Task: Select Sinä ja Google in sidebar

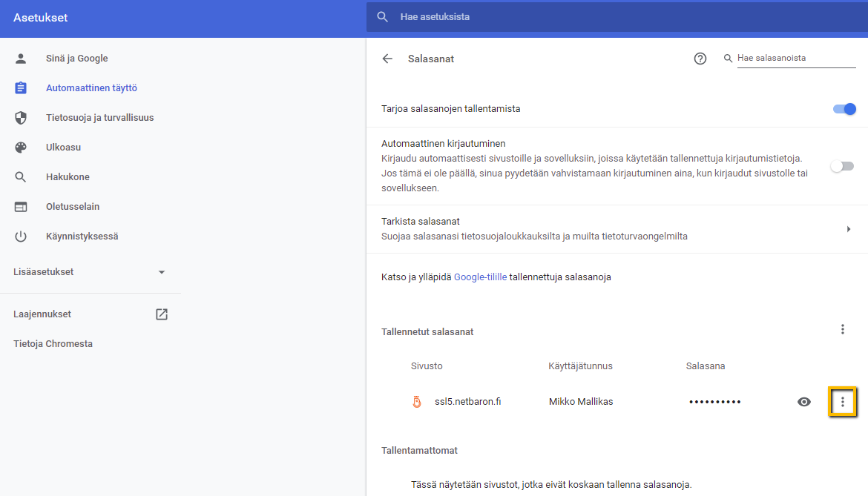Action: (x=76, y=59)
